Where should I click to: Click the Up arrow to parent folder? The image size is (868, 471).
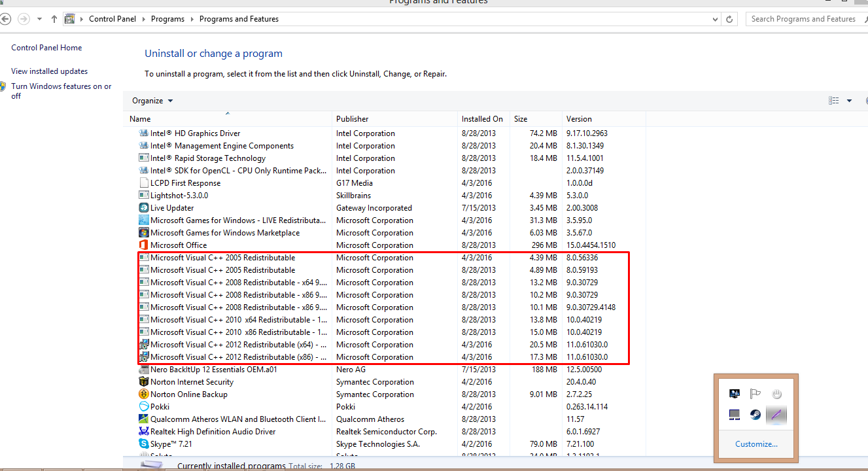tap(54, 19)
